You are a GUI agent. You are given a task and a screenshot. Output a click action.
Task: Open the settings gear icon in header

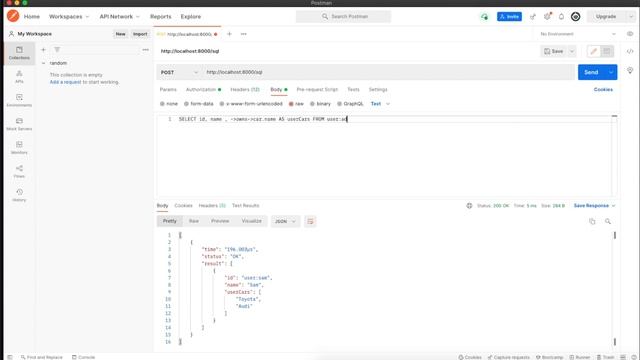click(x=547, y=17)
